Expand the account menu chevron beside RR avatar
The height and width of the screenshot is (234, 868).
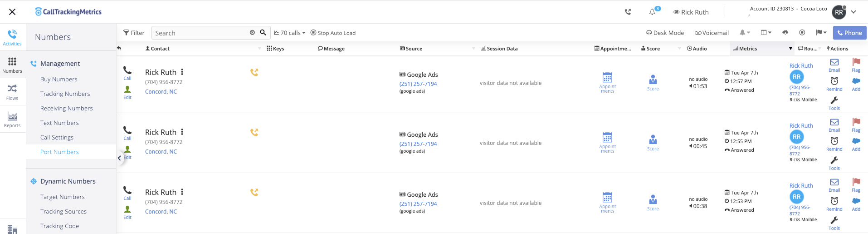point(853,12)
